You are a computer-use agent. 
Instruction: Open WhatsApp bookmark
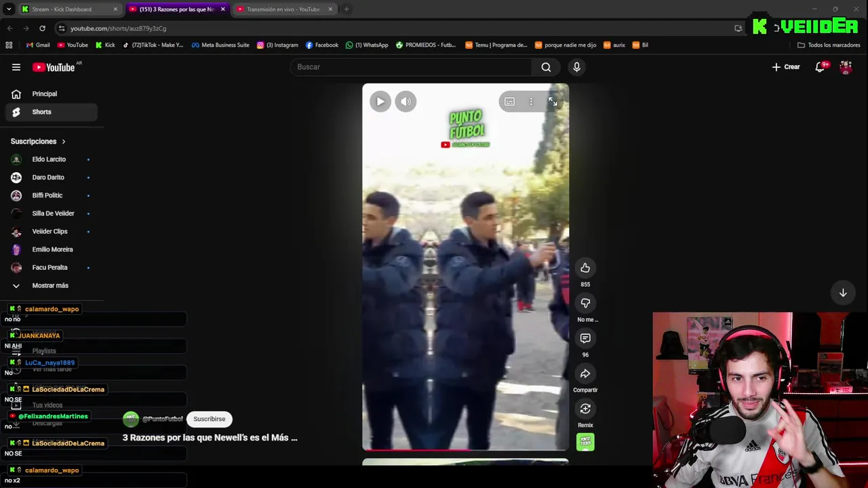(x=367, y=45)
